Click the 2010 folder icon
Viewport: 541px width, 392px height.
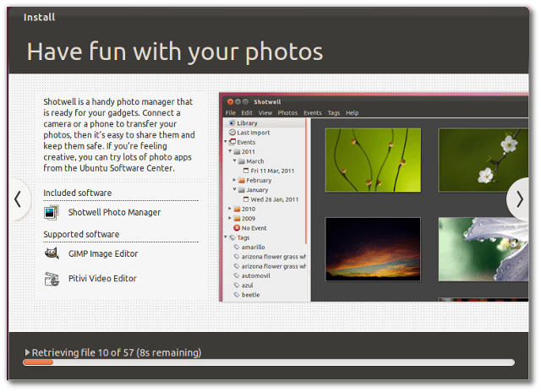click(237, 209)
